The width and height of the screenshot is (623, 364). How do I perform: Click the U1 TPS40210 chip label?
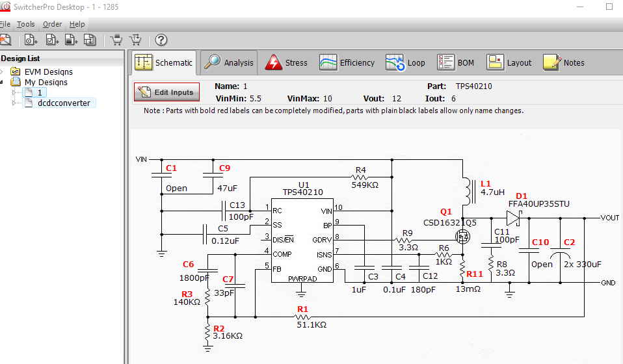click(x=303, y=188)
